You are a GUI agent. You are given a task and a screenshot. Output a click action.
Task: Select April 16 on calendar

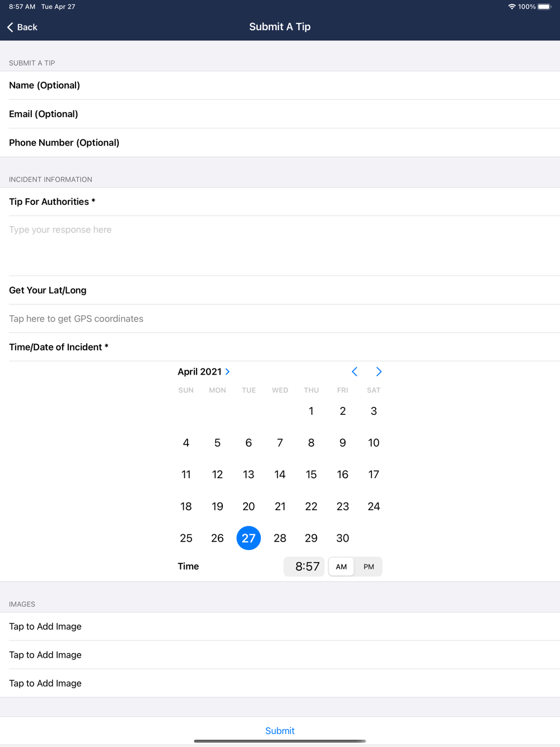(343, 475)
